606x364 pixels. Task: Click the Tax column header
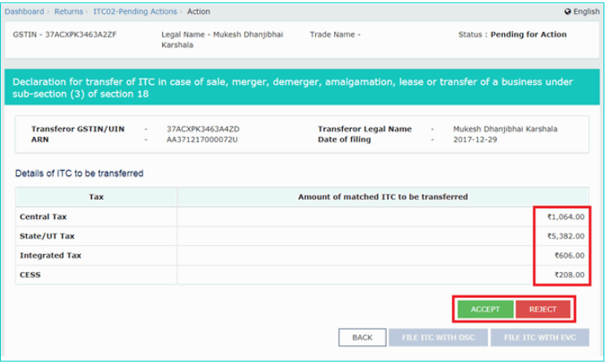click(96, 196)
